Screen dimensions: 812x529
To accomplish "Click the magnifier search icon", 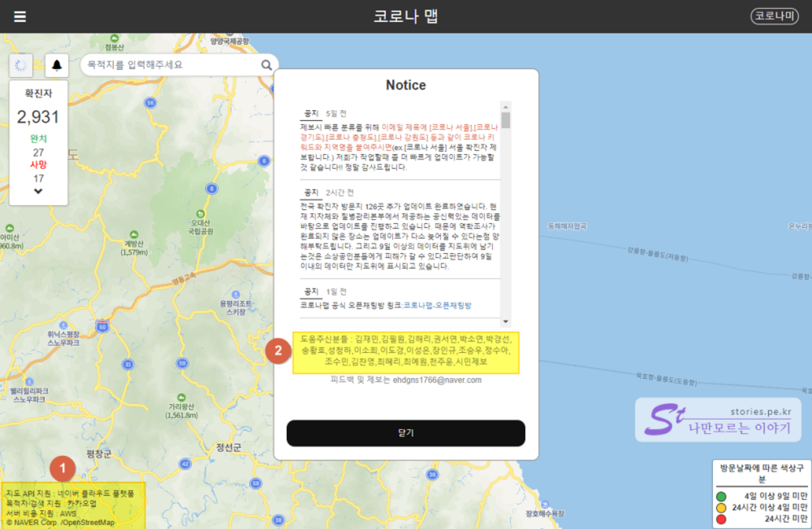I will [x=266, y=66].
